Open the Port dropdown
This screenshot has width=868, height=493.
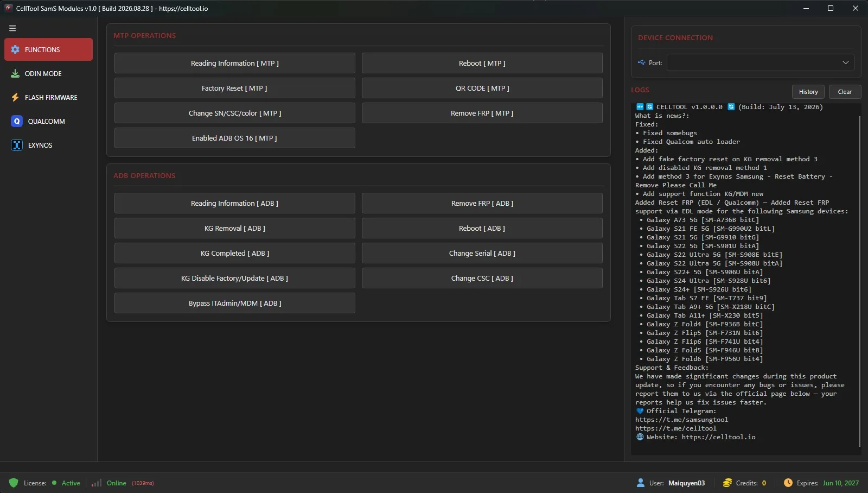(760, 62)
